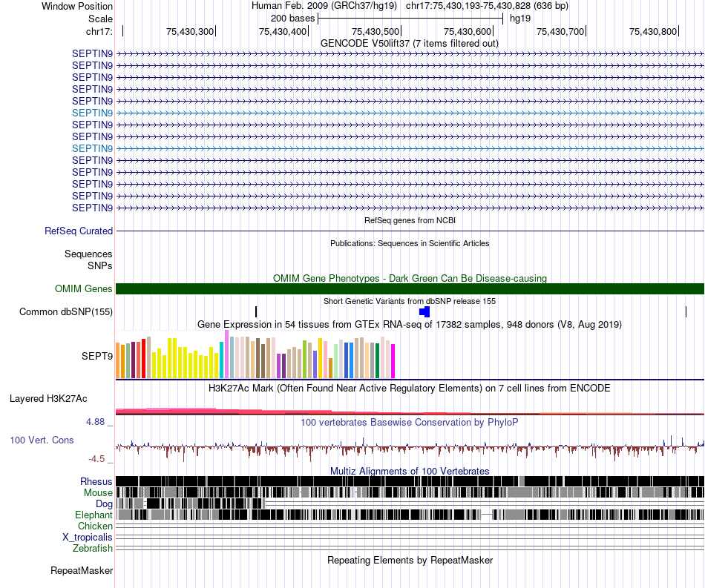Click the RepeatMasker track label
Screen dimensions: 705x588
tap(82, 570)
